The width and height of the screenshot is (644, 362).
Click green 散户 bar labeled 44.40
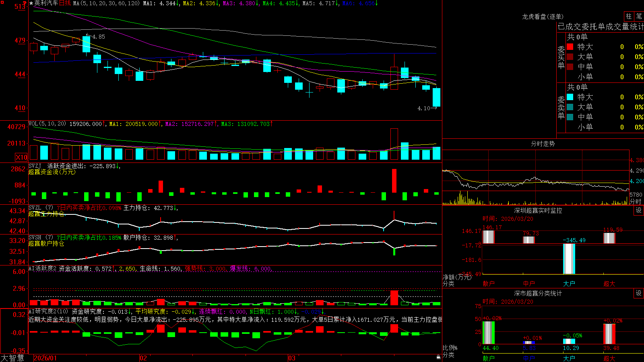489,333
